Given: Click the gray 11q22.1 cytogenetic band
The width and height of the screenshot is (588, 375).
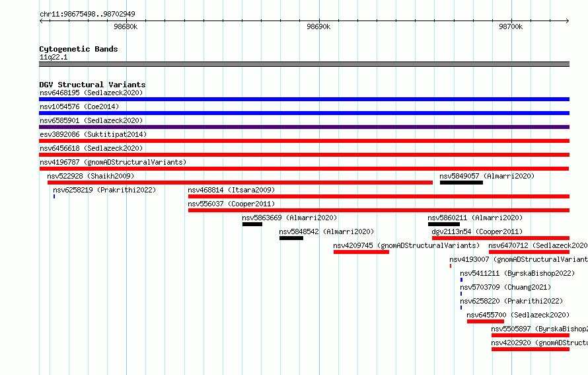Looking at the screenshot, I should (x=304, y=64).
